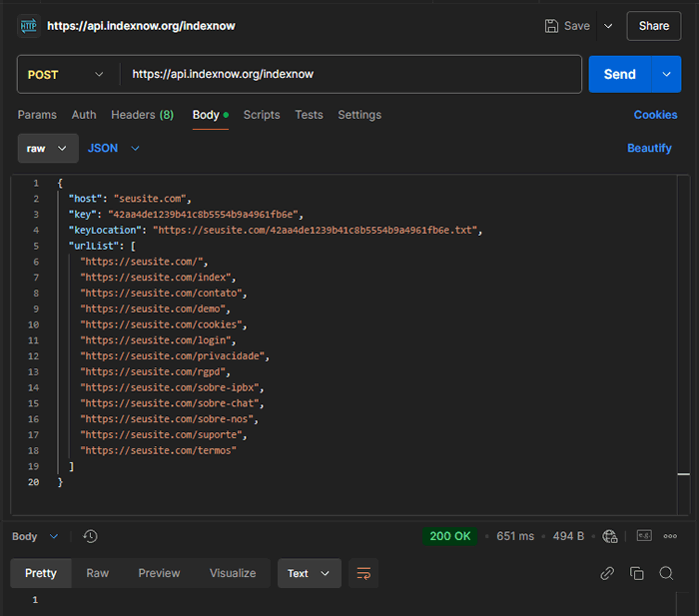
Task: Click the Share button
Action: pos(653,26)
